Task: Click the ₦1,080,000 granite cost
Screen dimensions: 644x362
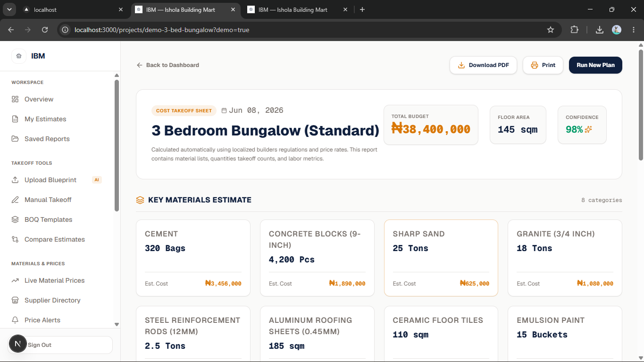Action: click(x=595, y=284)
